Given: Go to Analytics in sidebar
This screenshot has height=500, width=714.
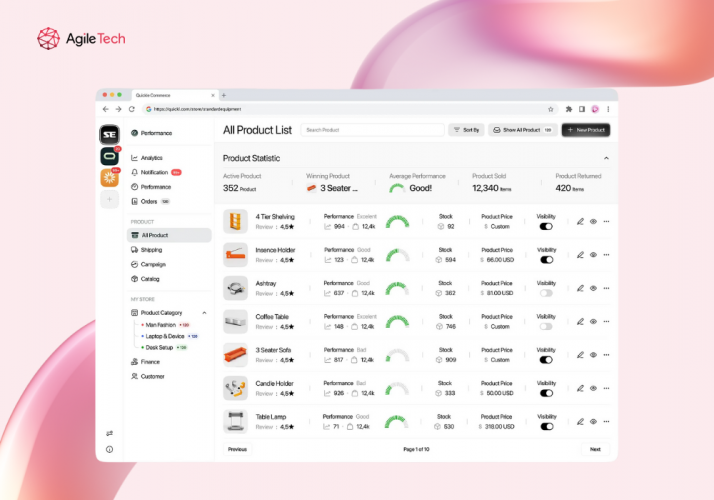Looking at the screenshot, I should coord(147,158).
